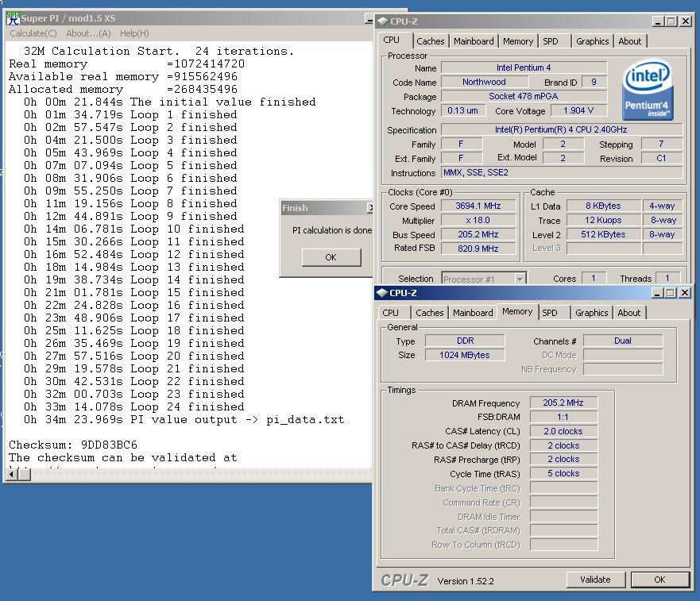The image size is (700, 601).
Task: Minimize the lower CPU-Z window
Action: pos(656,293)
